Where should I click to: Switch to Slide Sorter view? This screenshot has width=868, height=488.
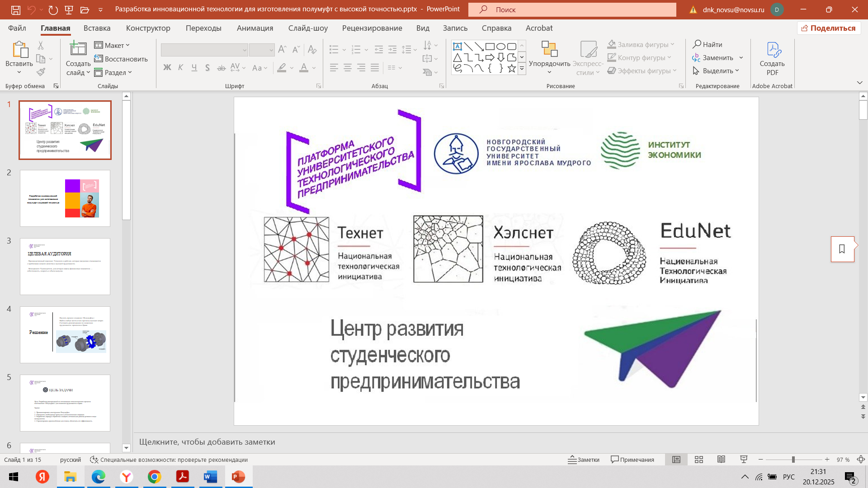tap(699, 460)
